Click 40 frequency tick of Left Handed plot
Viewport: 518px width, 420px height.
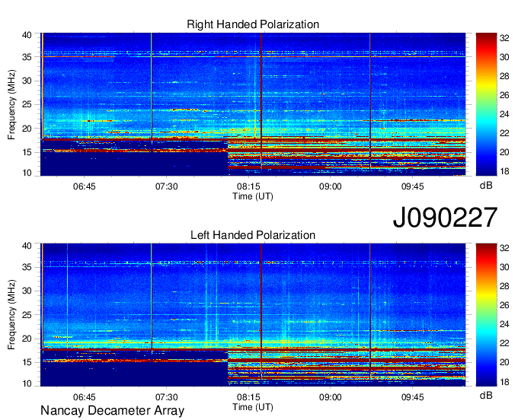pos(27,246)
